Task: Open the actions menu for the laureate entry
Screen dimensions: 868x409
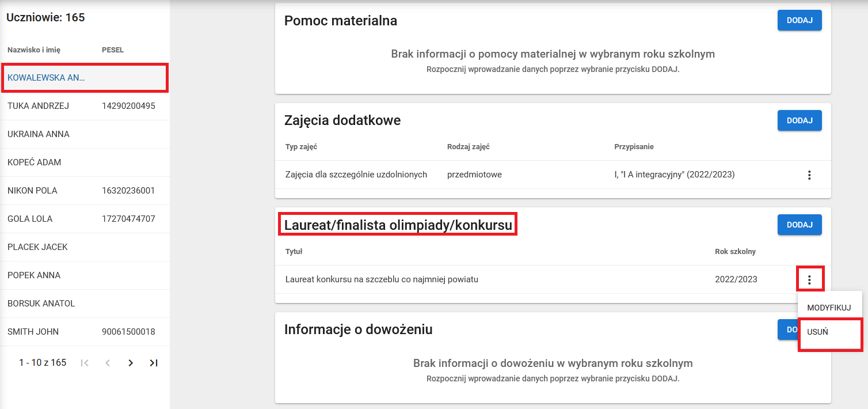Action: [809, 279]
